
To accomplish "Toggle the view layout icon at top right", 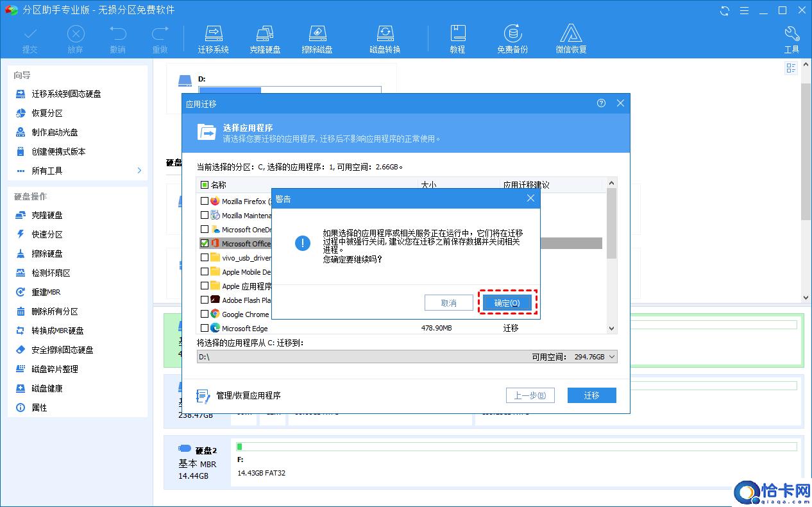I will (791, 68).
